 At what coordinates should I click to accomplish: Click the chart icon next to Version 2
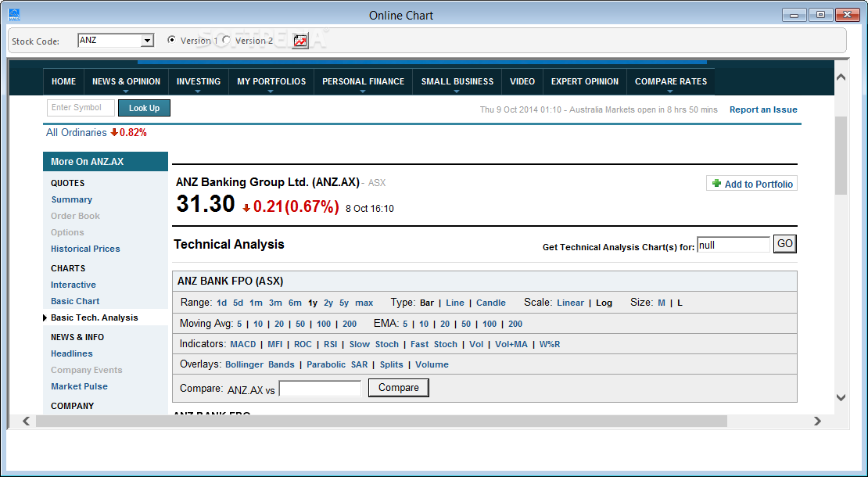[300, 41]
